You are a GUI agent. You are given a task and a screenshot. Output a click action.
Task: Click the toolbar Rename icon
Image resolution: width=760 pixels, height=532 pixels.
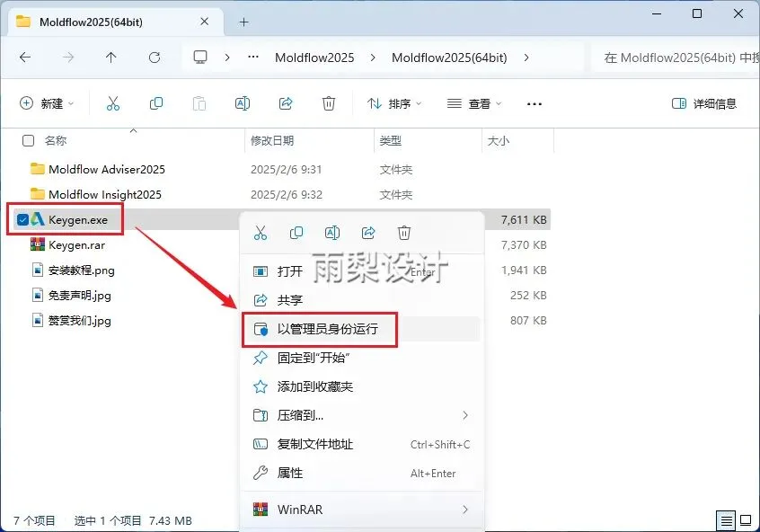click(243, 103)
